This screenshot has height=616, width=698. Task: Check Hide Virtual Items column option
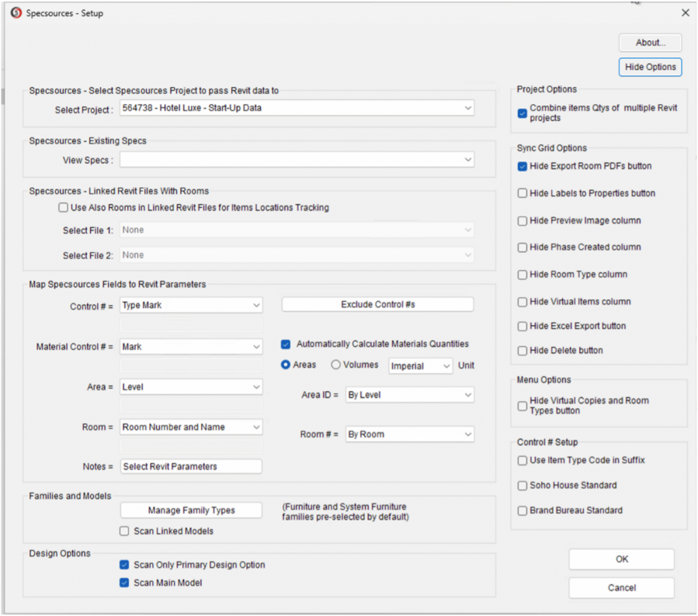pyautogui.click(x=523, y=302)
